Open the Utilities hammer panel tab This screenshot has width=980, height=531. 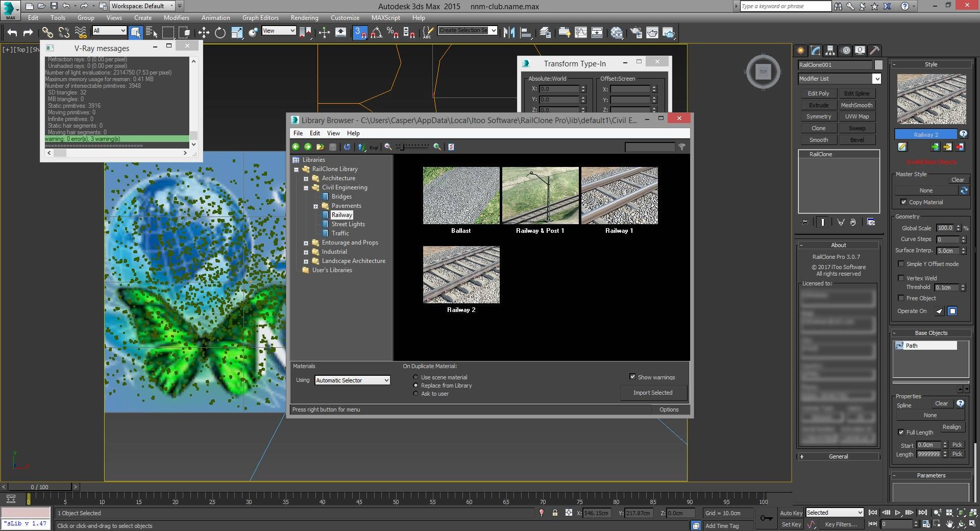click(874, 50)
